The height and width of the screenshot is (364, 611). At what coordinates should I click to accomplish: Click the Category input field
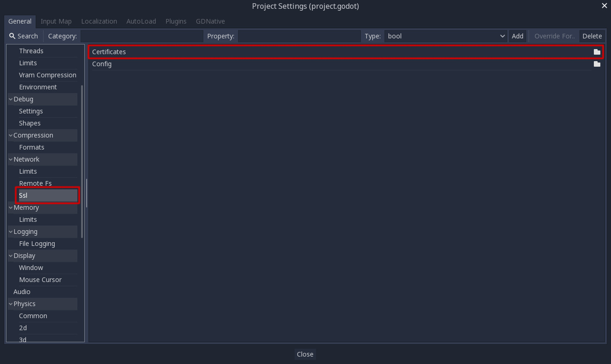142,36
